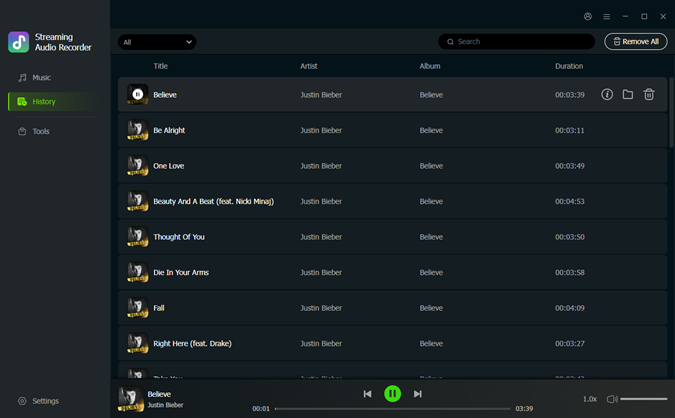Click the Album column header
675x418 pixels.
coord(430,66)
